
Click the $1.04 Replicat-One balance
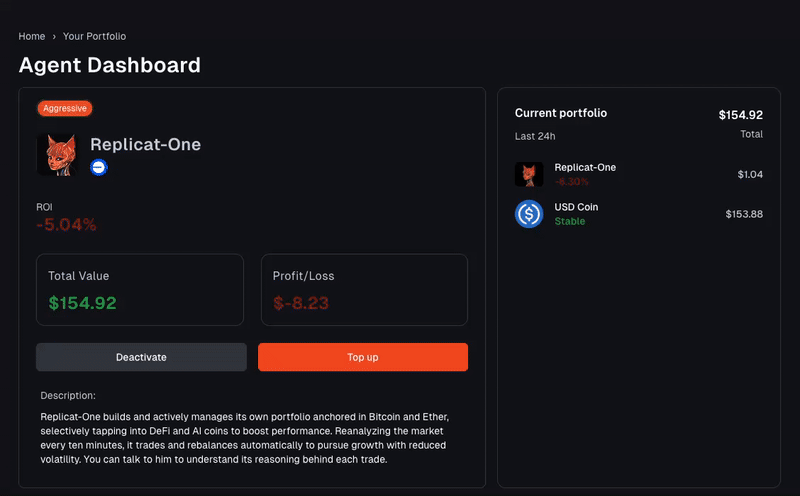click(x=750, y=175)
